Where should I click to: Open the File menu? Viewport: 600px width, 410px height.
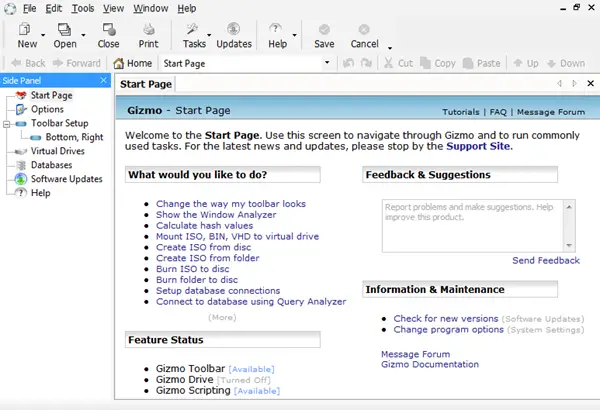[29, 8]
